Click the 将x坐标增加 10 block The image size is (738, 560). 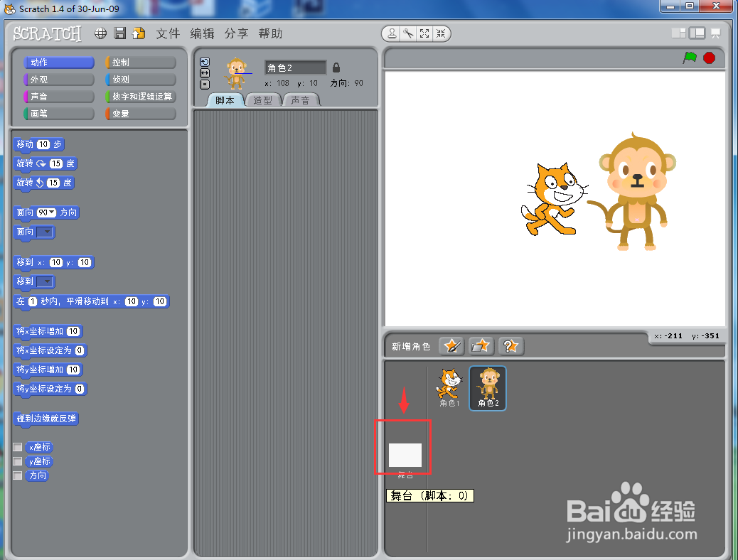coord(48,331)
